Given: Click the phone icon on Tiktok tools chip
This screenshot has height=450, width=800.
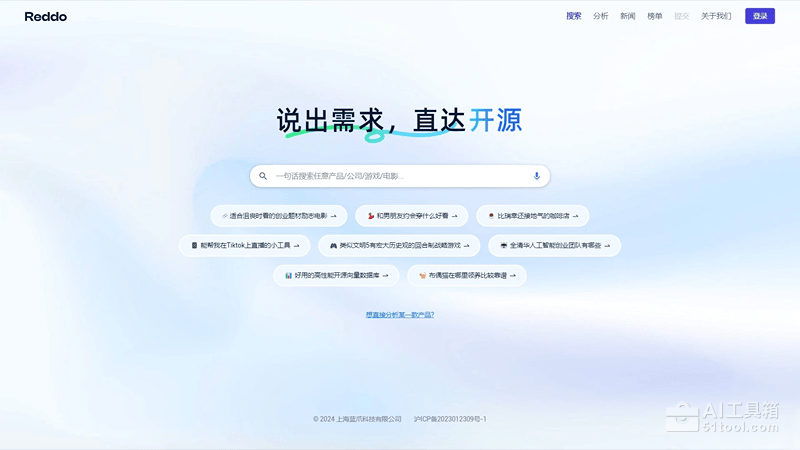Looking at the screenshot, I should [194, 245].
